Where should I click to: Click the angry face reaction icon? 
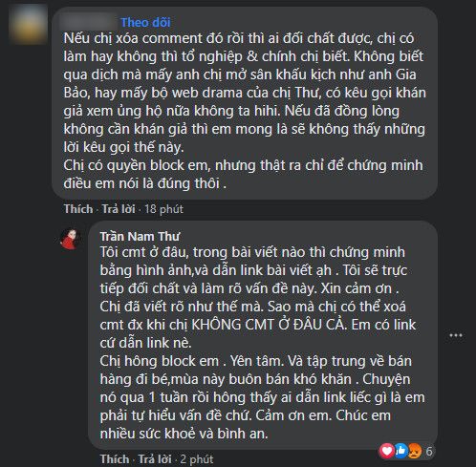pos(415,451)
